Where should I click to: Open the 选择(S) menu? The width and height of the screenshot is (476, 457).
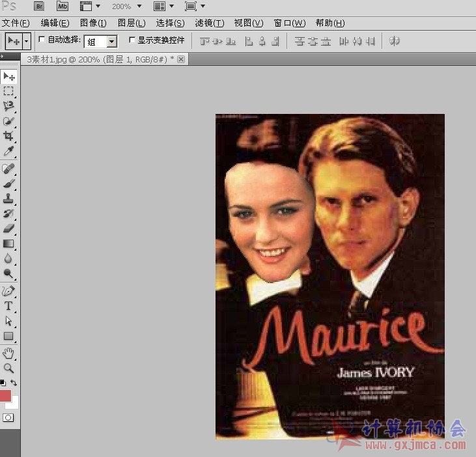[170, 23]
